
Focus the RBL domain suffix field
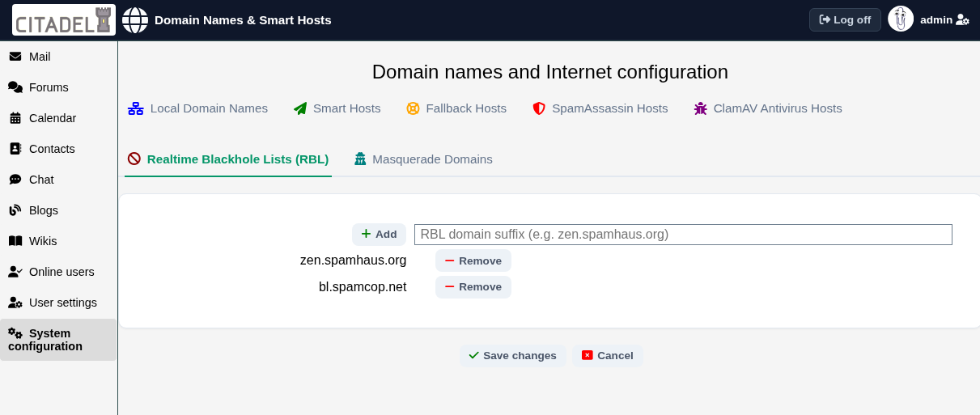coord(683,235)
